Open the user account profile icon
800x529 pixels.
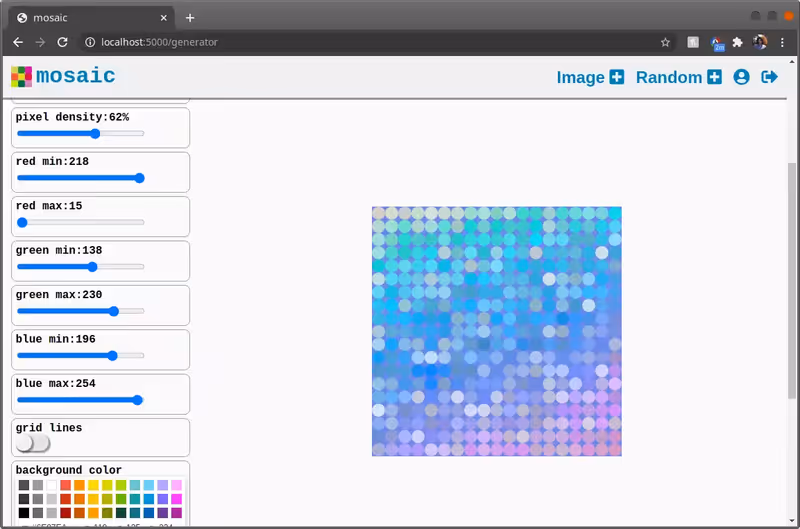tap(741, 77)
